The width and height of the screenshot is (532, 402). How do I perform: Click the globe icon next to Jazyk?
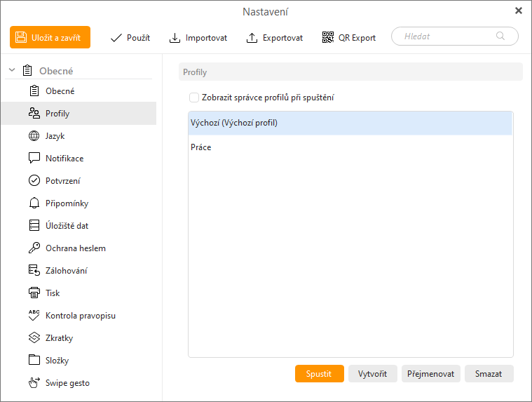[34, 136]
